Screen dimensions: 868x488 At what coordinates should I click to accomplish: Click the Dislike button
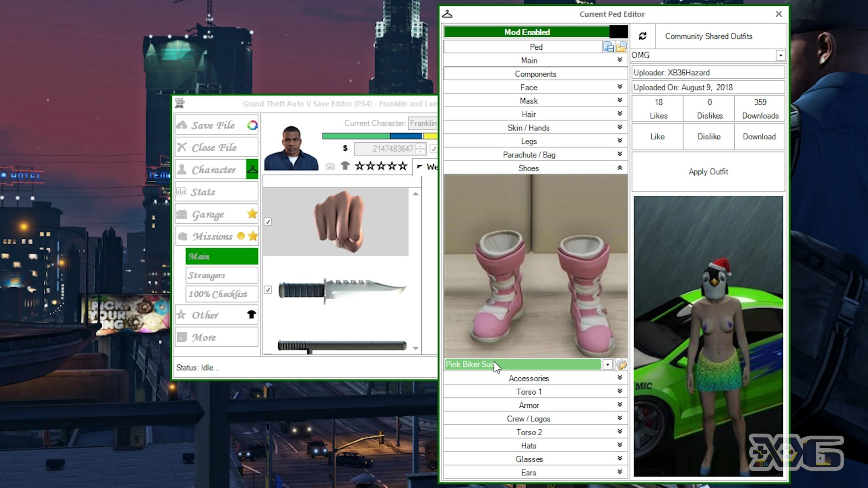(x=709, y=137)
